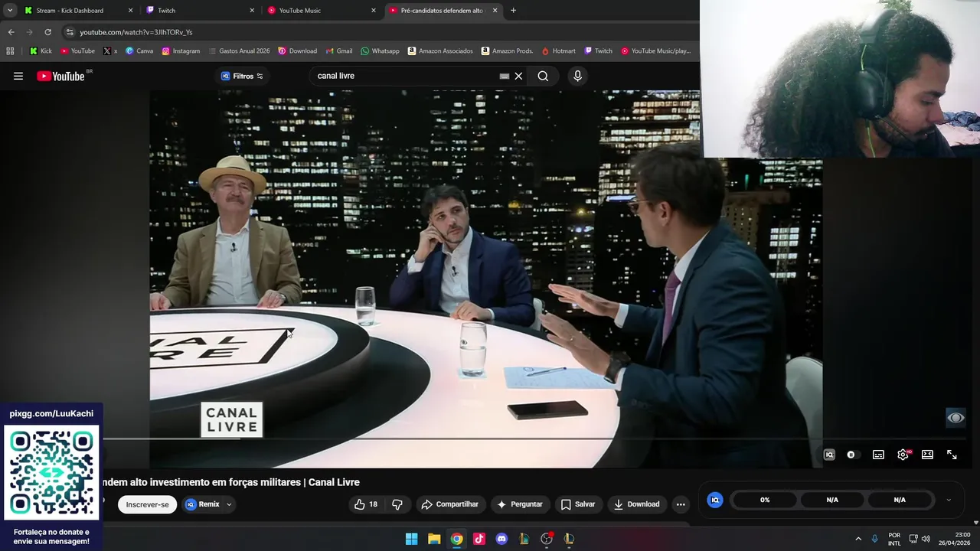
Task: Open Discord from the taskbar
Action: [501, 539]
